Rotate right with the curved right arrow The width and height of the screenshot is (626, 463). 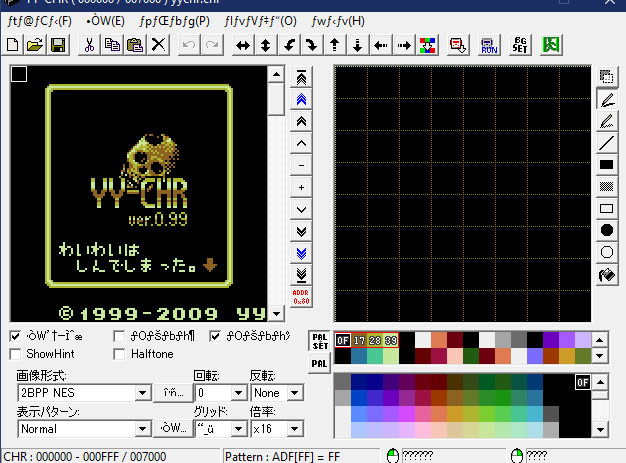click(x=312, y=45)
